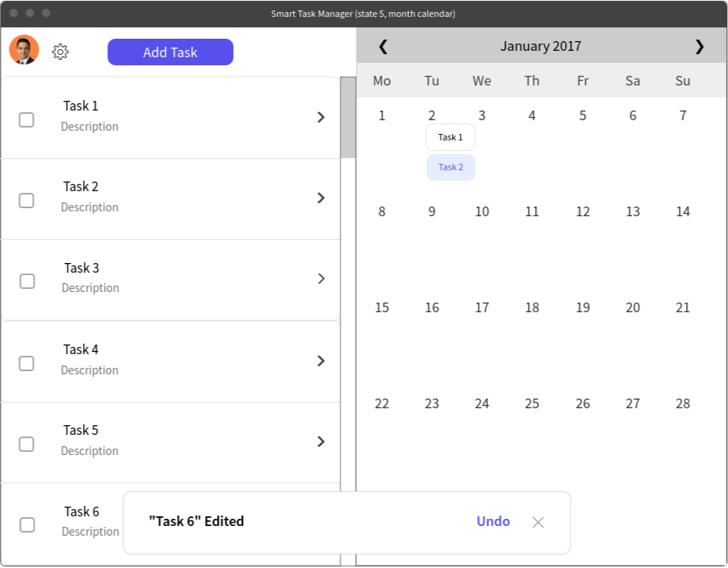Viewport: 728px width, 568px height.
Task: Open the Task 5 title in list
Action: coord(81,430)
